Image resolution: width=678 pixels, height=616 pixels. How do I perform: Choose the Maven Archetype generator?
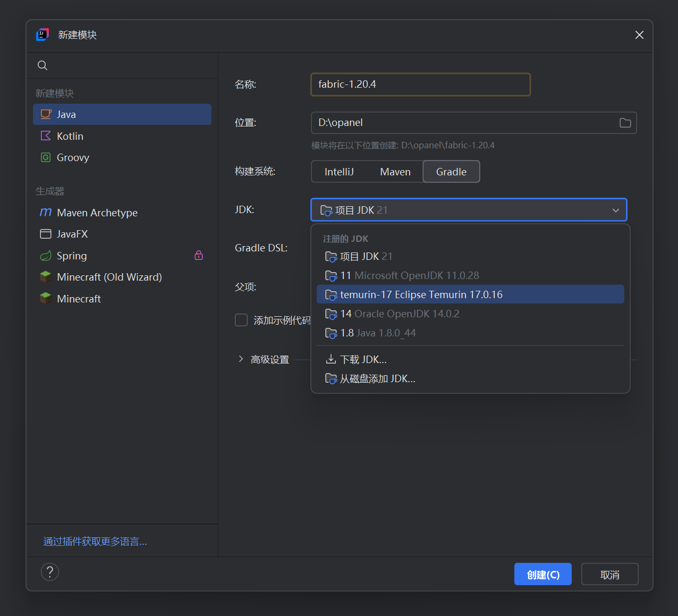point(97,213)
